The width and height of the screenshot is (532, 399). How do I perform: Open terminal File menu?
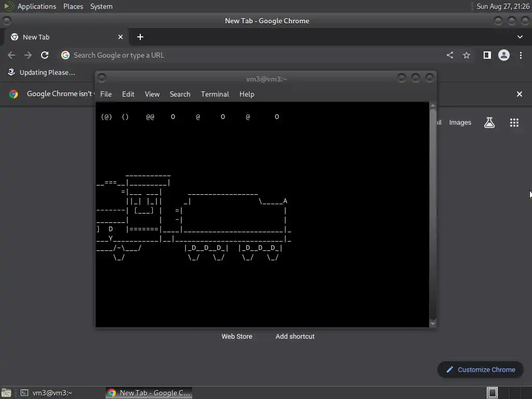click(x=106, y=94)
